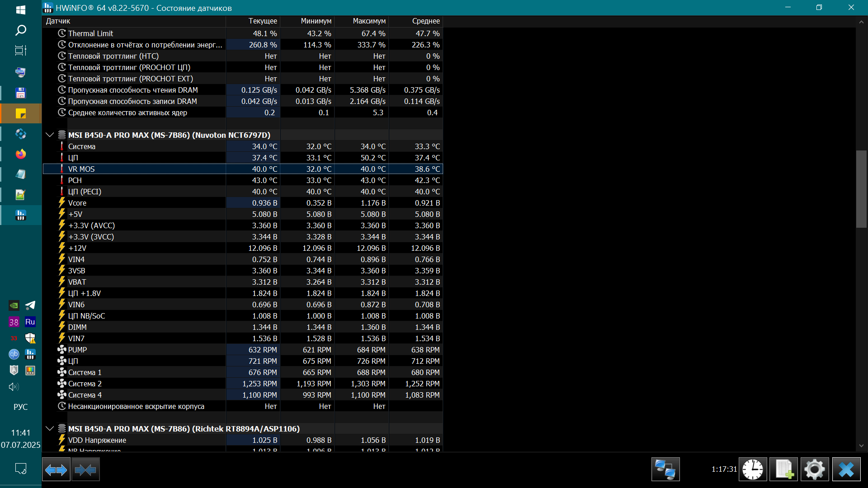Open Firefox from the taskbar
This screenshot has height=488, width=868.
click(x=21, y=154)
